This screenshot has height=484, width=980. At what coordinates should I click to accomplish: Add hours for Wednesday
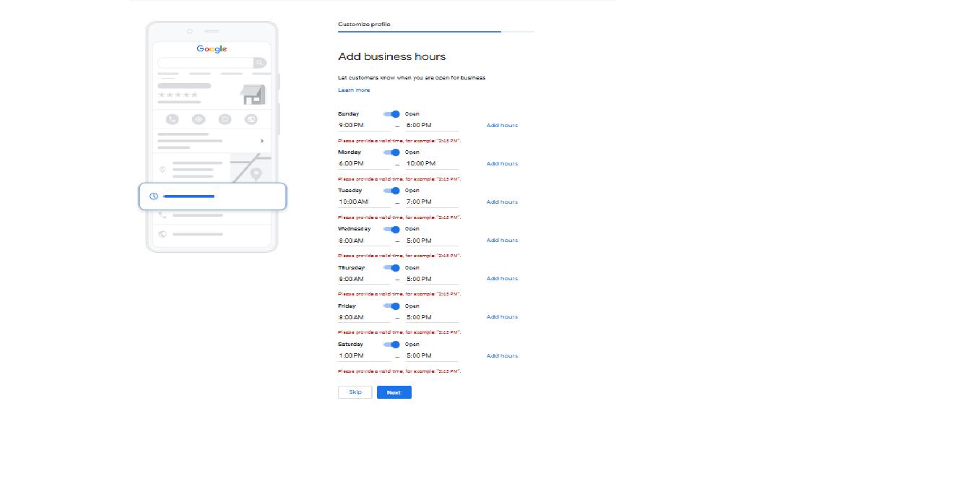502,241
